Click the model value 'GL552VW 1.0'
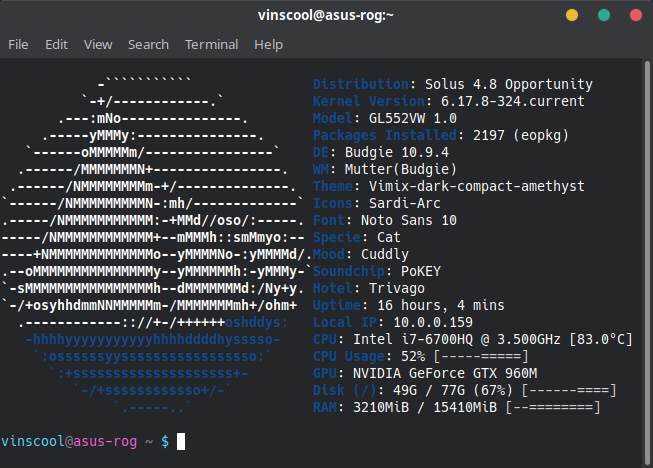The height and width of the screenshot is (468, 653). coord(413,119)
